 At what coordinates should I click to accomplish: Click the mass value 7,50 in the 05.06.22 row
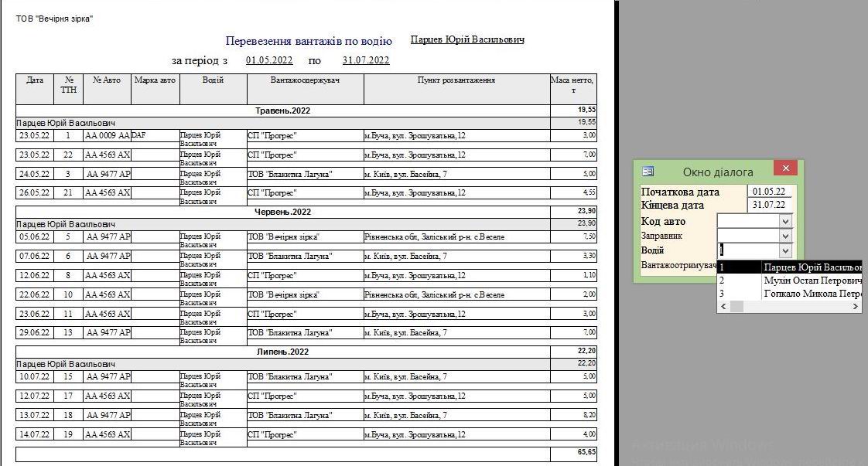(589, 236)
